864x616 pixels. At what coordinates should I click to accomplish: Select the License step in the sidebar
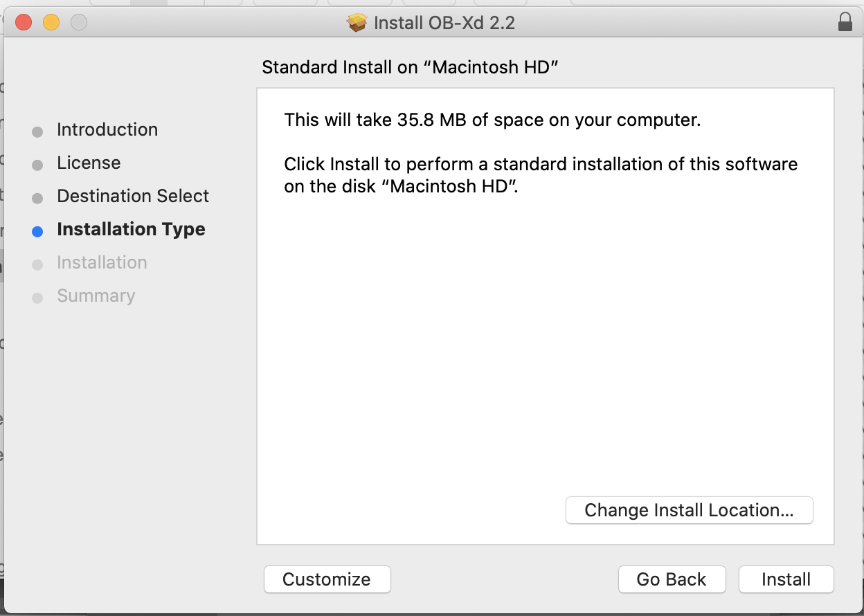(x=89, y=163)
